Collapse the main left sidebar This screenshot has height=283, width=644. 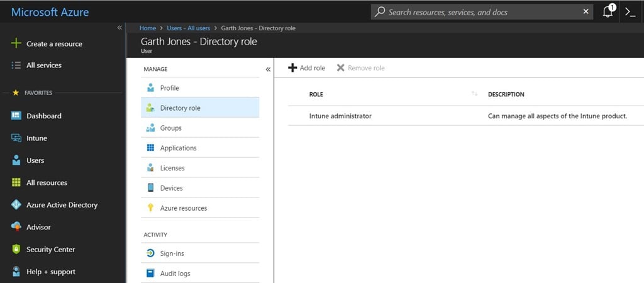(x=119, y=28)
